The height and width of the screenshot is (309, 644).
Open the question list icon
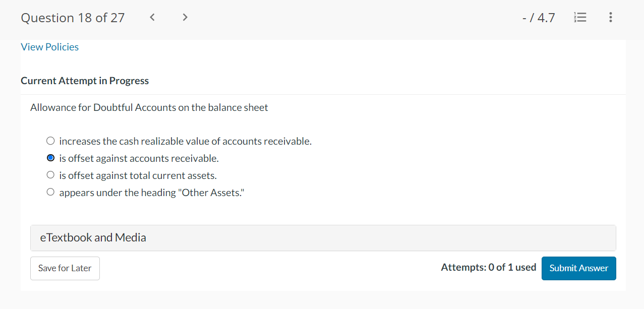[x=580, y=18]
